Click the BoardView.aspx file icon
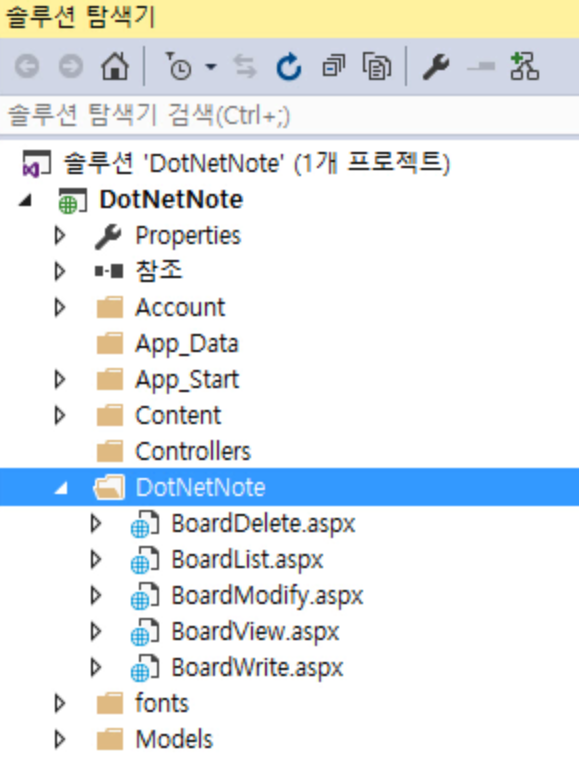 (x=144, y=632)
